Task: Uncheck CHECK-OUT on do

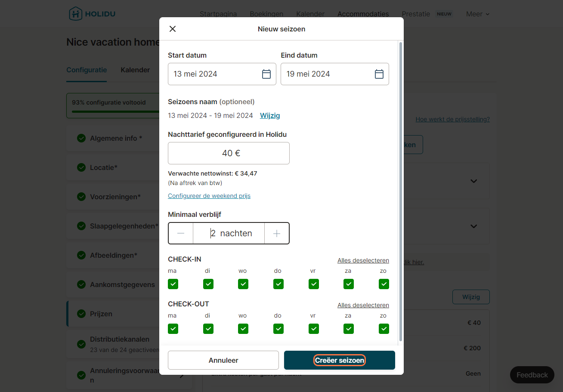Action: point(278,329)
